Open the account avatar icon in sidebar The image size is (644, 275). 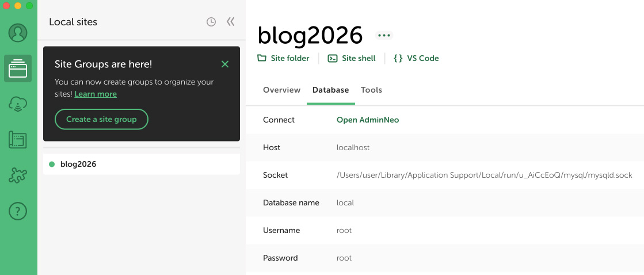tap(18, 33)
